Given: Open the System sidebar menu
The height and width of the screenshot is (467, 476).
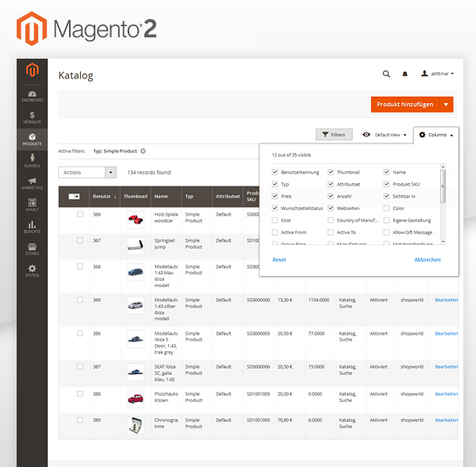Looking at the screenshot, I should [x=32, y=270].
